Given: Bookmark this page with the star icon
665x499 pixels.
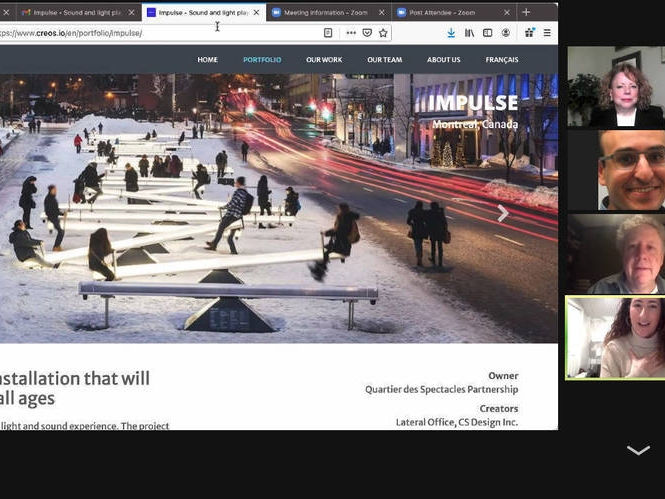Looking at the screenshot, I should 383,33.
